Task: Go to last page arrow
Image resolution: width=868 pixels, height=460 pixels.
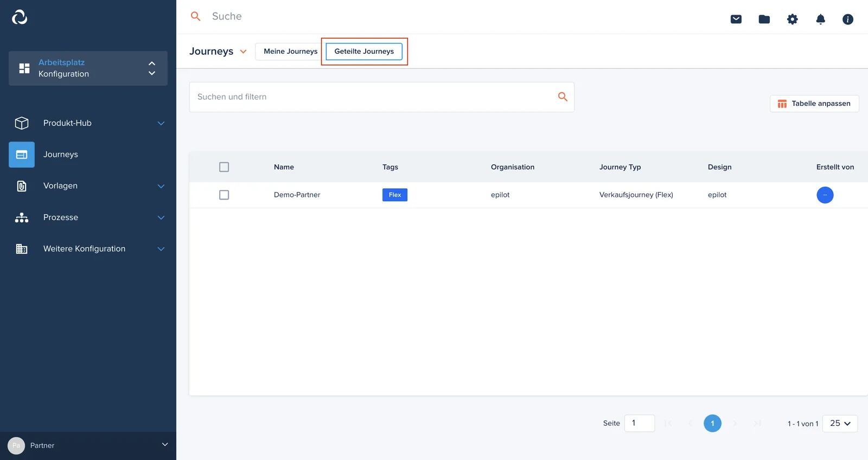Action: pyautogui.click(x=757, y=423)
